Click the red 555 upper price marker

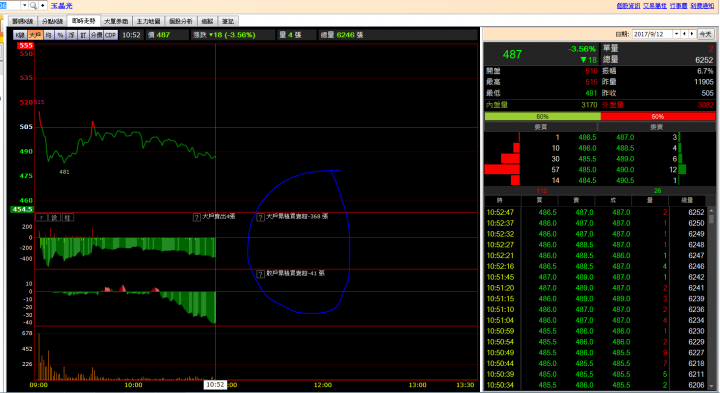(x=25, y=45)
